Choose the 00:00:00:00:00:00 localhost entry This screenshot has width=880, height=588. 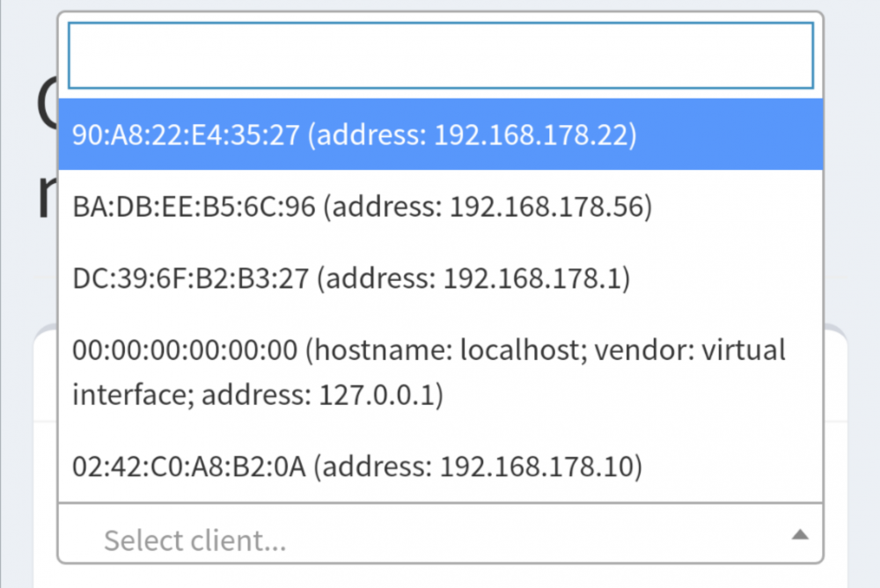point(441,371)
